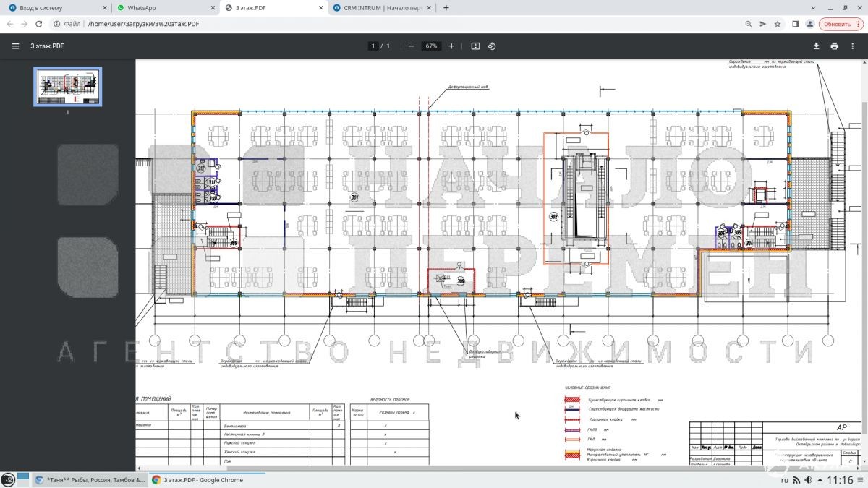The width and height of the screenshot is (868, 488).
Task: Download the PDF file
Action: 817,46
